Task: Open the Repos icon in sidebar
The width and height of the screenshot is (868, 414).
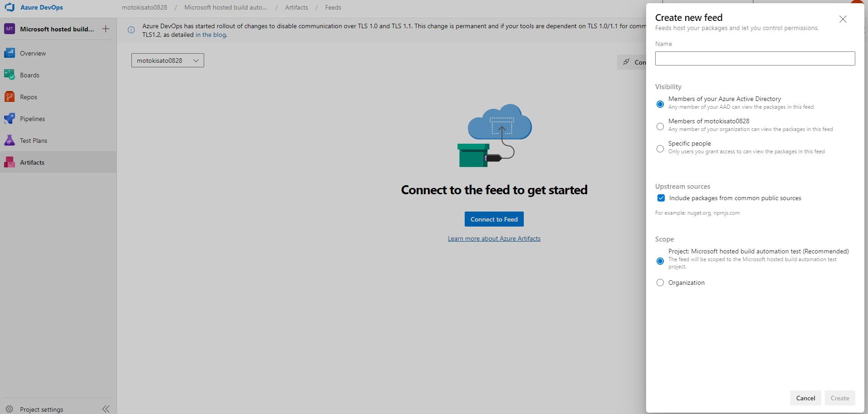Action: click(x=10, y=97)
